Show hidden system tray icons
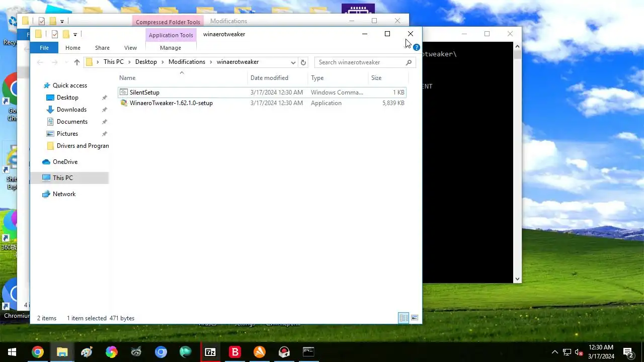The height and width of the screenshot is (362, 644). 554,352
